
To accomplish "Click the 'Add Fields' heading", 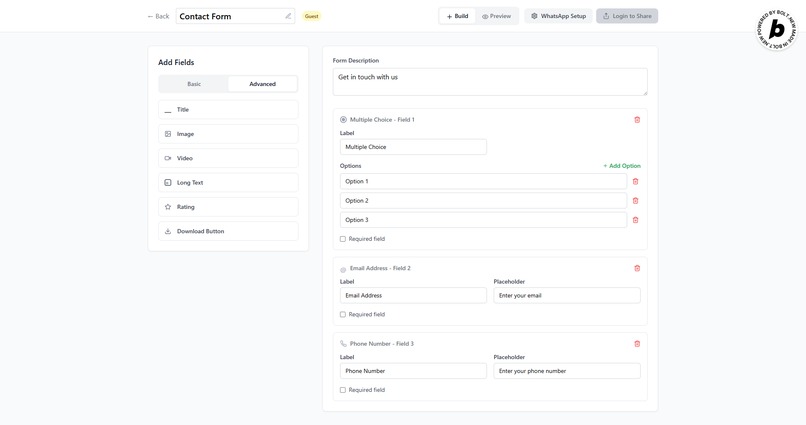I will point(176,62).
